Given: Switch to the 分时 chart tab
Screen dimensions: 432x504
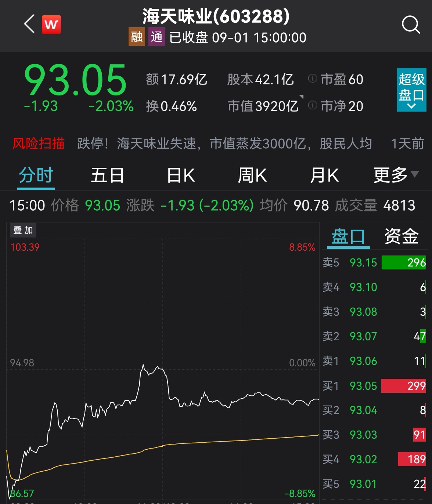Looking at the screenshot, I should 36,175.
